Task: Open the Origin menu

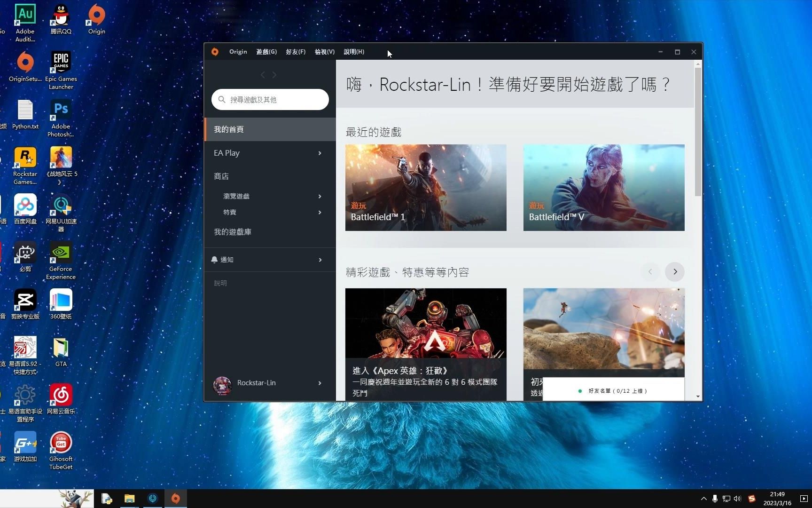Action: point(238,52)
